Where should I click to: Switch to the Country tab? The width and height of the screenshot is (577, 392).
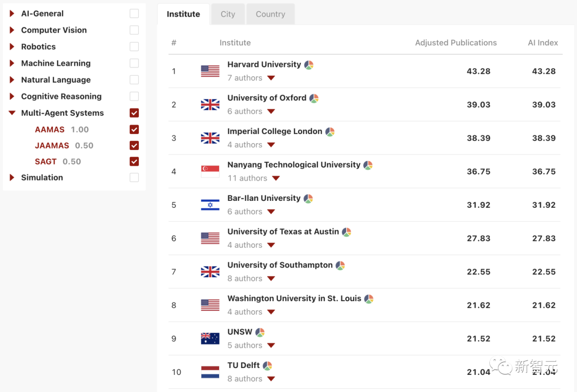(270, 14)
